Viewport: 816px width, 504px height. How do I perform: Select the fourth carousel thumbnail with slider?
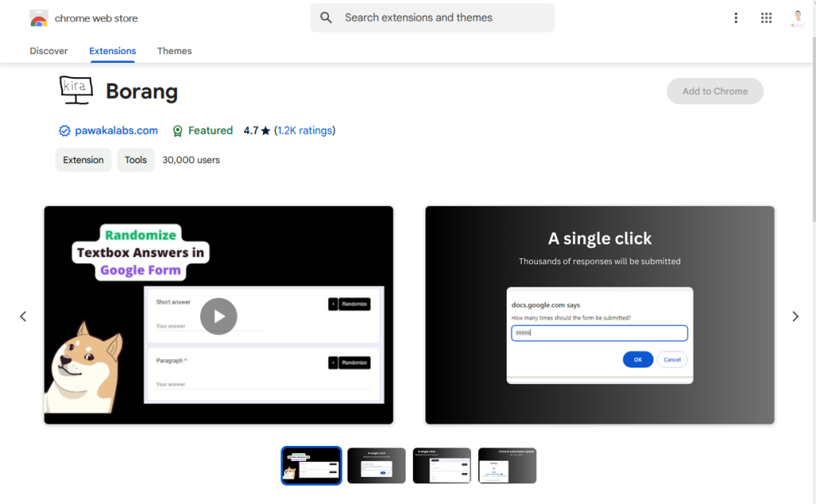coord(508,466)
